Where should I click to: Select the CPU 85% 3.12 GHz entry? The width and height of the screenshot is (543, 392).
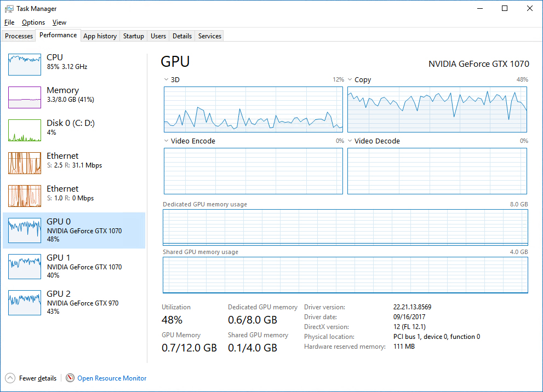point(74,65)
